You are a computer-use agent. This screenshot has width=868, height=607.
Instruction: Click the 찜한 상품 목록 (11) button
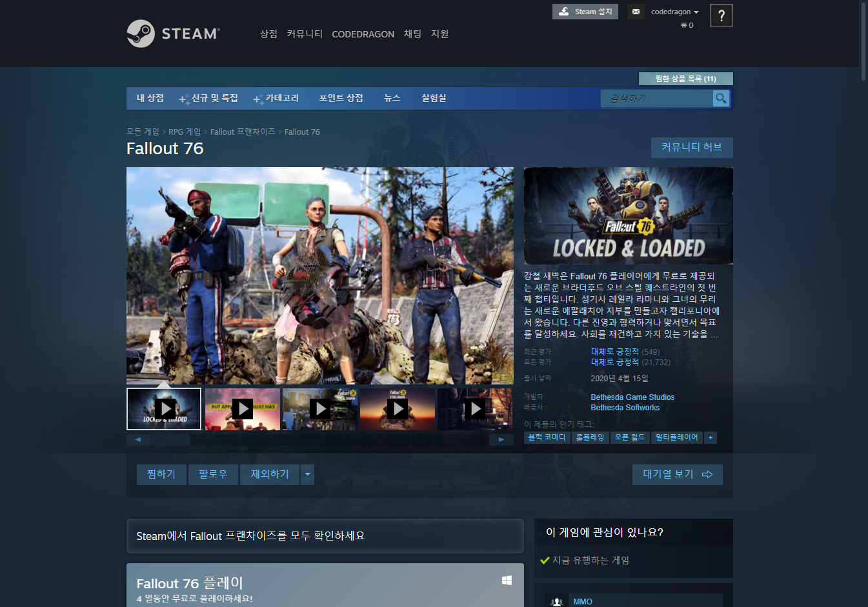[685, 79]
